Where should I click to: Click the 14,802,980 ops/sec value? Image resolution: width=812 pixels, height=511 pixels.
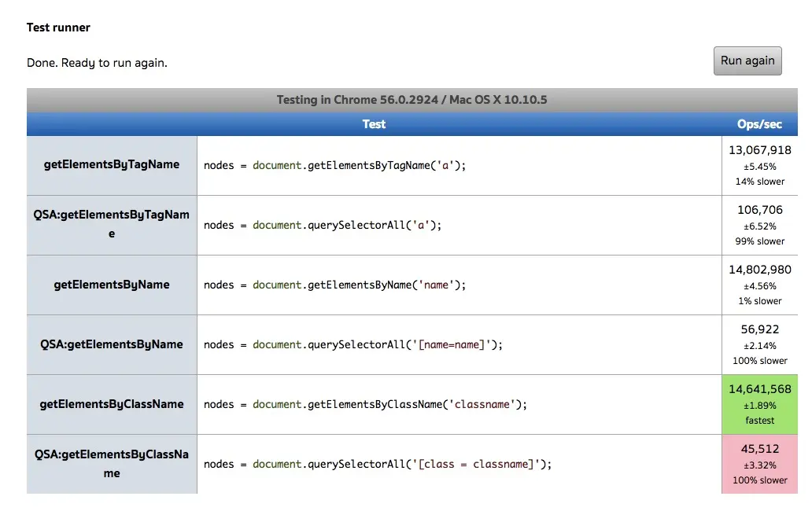click(760, 270)
